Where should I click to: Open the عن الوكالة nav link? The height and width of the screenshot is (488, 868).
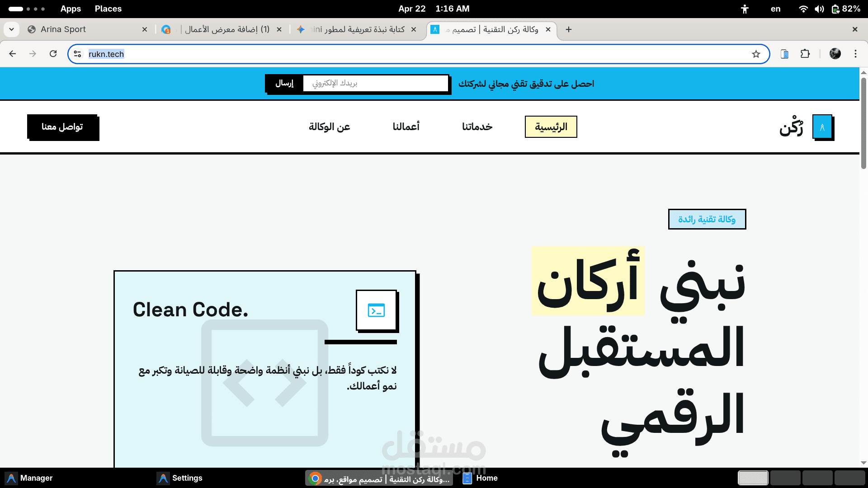point(329,127)
